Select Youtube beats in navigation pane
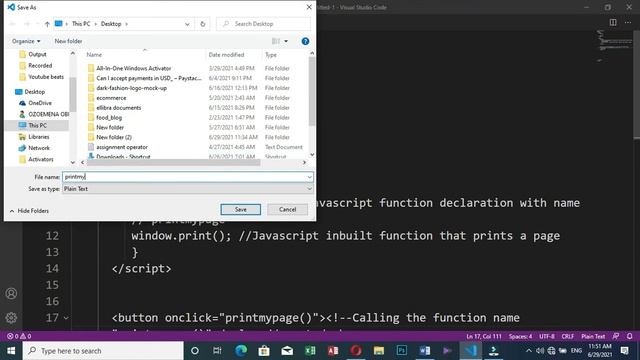Image resolution: width=640 pixels, height=360 pixels. coord(46,77)
